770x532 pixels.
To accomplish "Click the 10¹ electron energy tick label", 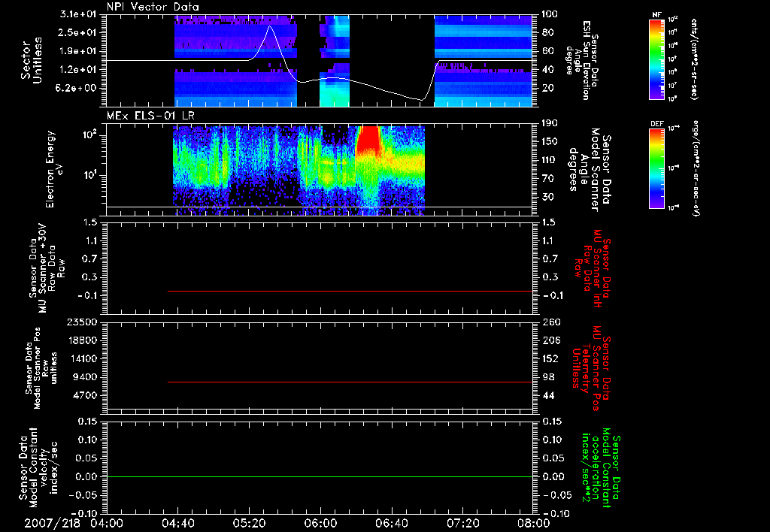I will [89, 175].
